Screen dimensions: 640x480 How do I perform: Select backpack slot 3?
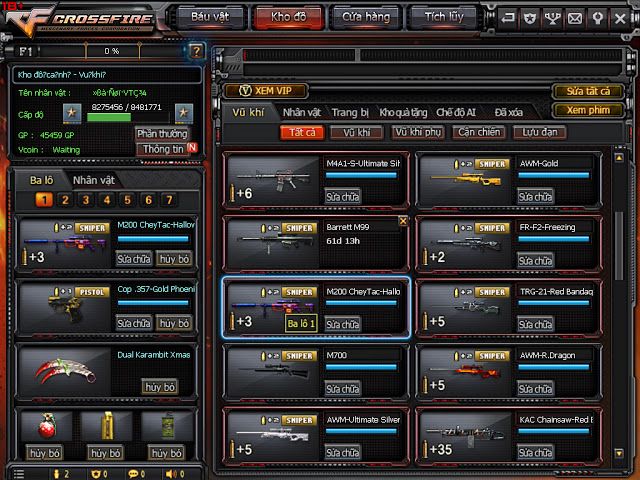point(86,200)
